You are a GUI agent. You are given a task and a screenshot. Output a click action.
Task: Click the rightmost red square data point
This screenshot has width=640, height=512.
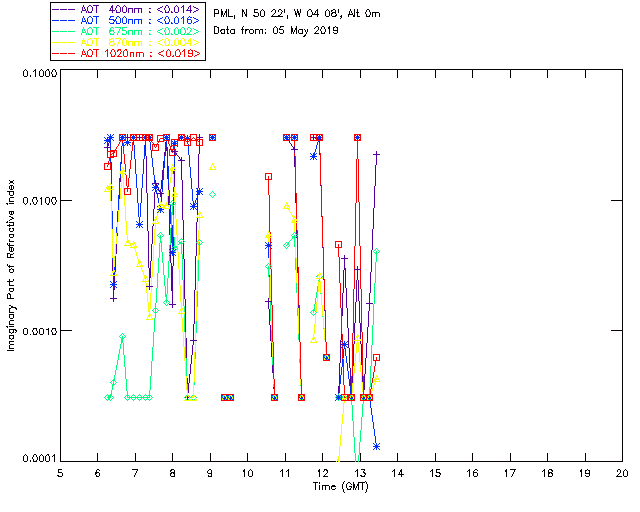pos(376,357)
